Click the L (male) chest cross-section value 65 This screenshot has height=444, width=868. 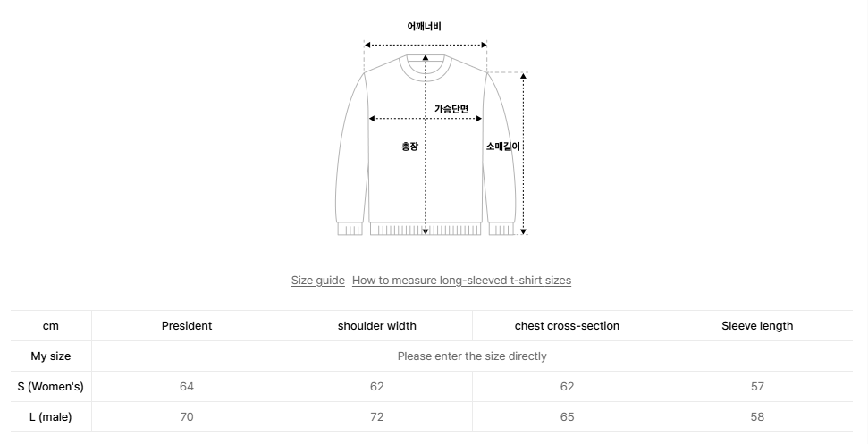click(x=567, y=417)
